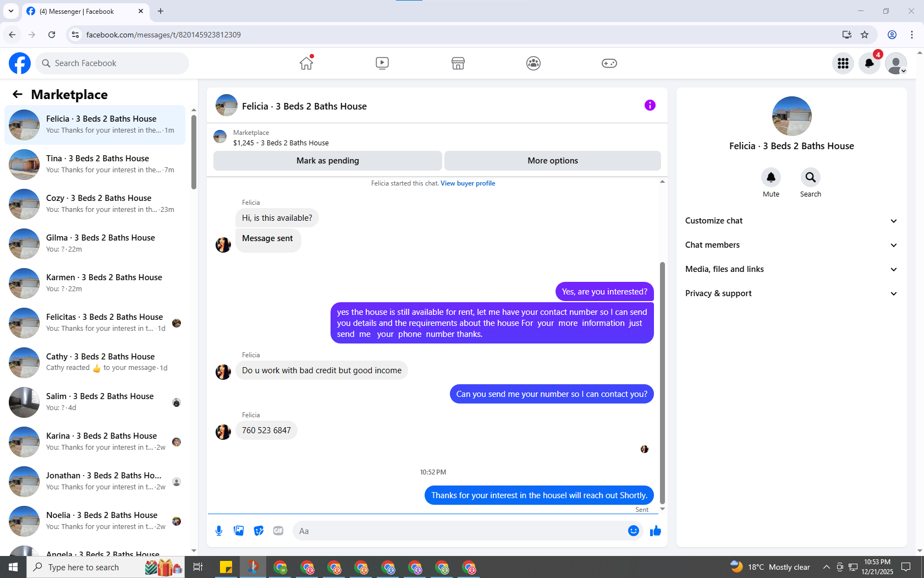The width and height of the screenshot is (924, 578).
Task: Click the message thread scrollbar
Action: click(662, 383)
